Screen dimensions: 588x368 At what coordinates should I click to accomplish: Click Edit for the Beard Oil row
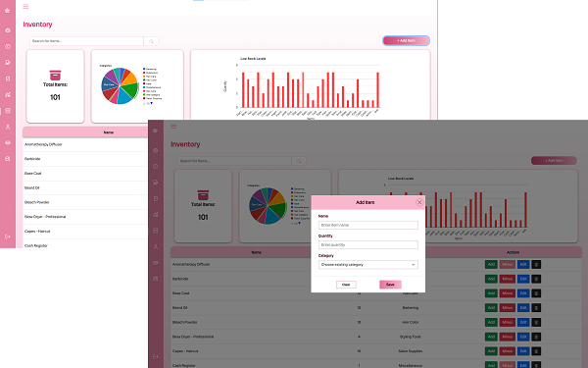point(523,308)
